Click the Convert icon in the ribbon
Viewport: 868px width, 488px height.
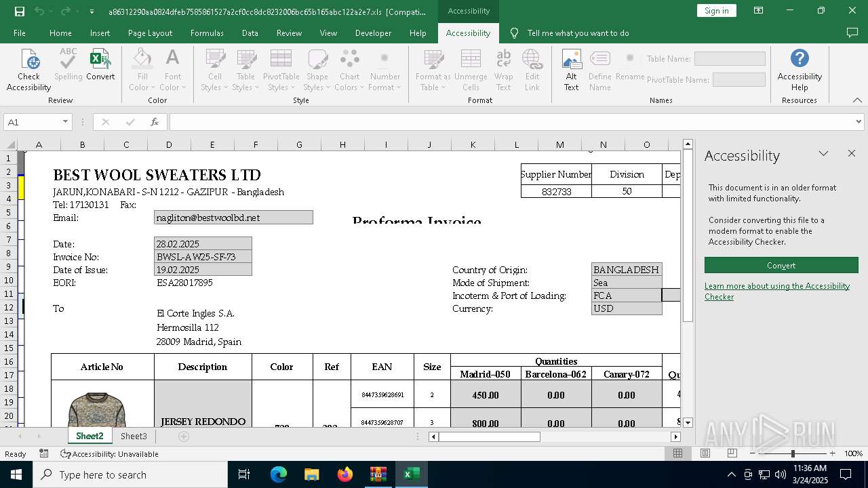(x=100, y=59)
